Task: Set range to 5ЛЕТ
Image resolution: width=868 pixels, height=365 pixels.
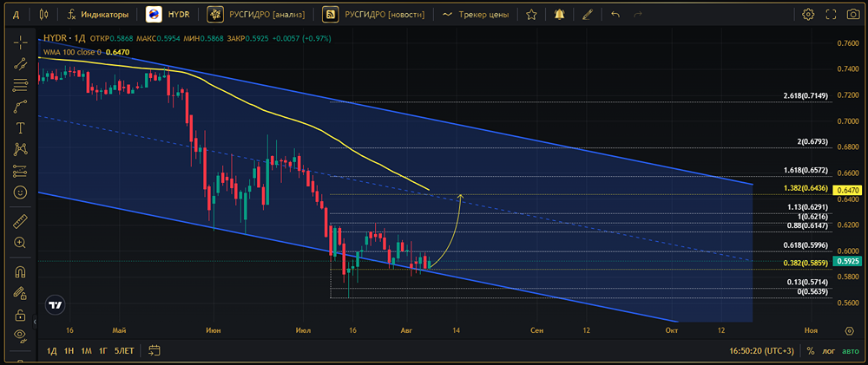Action: (124, 350)
